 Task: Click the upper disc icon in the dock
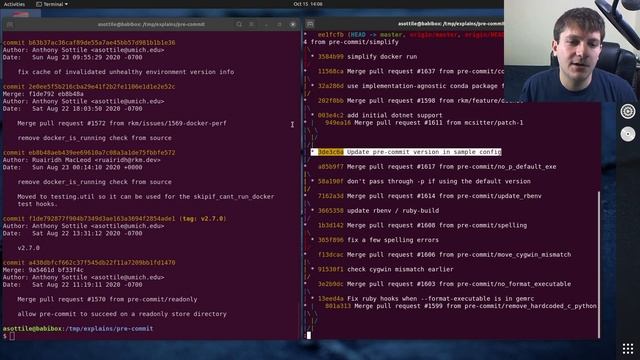(628, 111)
